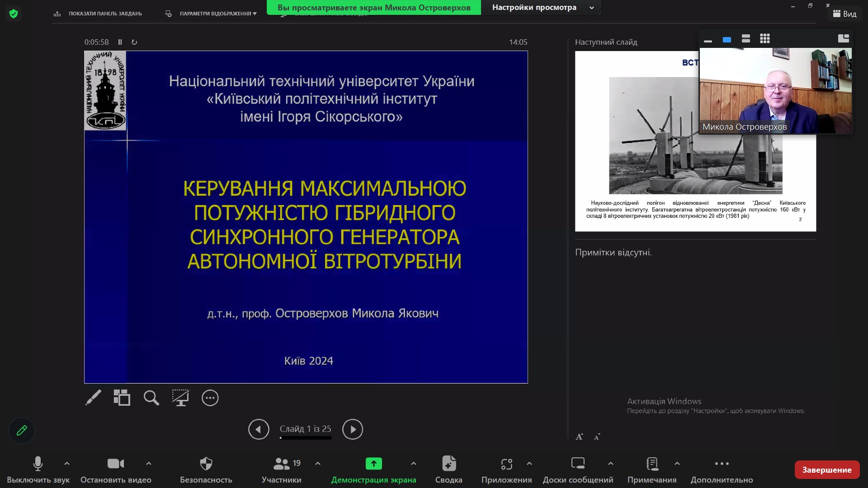Toggle black screen slide show icon
This screenshot has height=488, width=868.
click(180, 398)
